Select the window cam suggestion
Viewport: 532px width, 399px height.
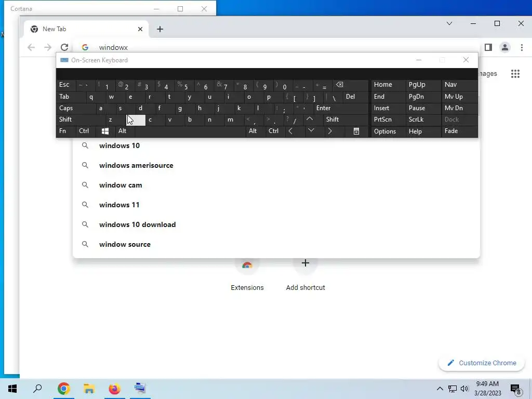(276, 185)
